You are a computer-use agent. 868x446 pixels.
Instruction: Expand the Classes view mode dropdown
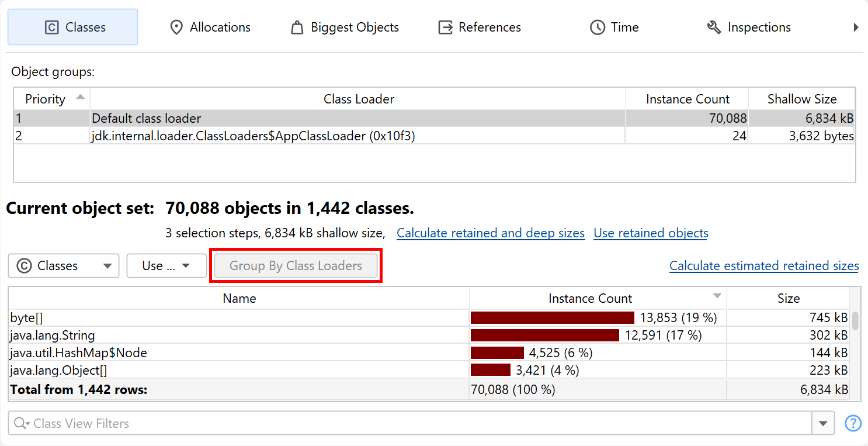[x=64, y=266]
